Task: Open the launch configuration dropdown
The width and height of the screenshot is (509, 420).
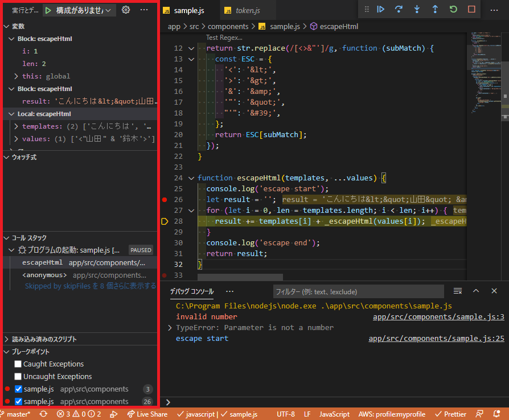Action: point(84,10)
